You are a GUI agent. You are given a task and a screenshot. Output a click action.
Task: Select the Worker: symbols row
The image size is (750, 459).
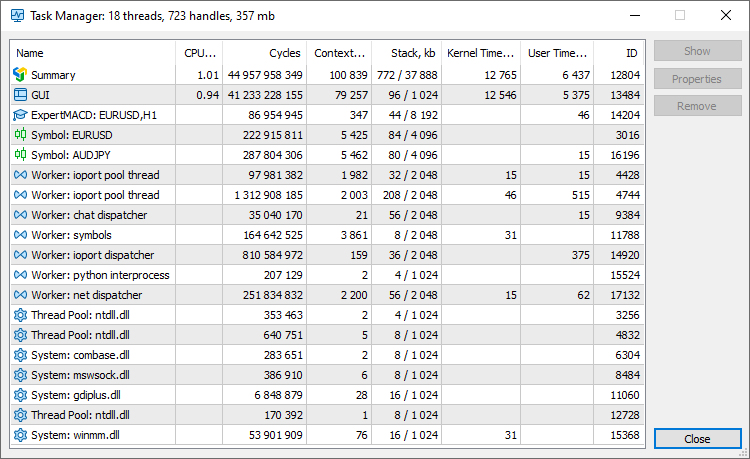327,235
